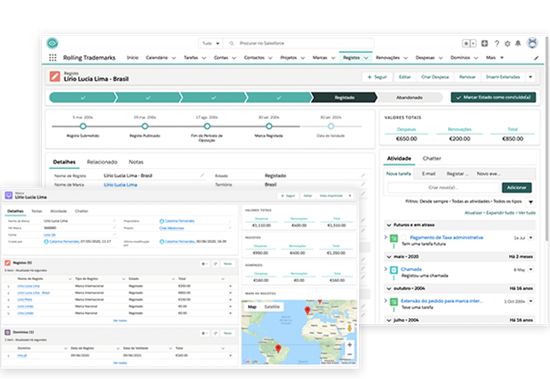Open the App Launcher grid icon
550x379 pixels.
tap(53, 58)
